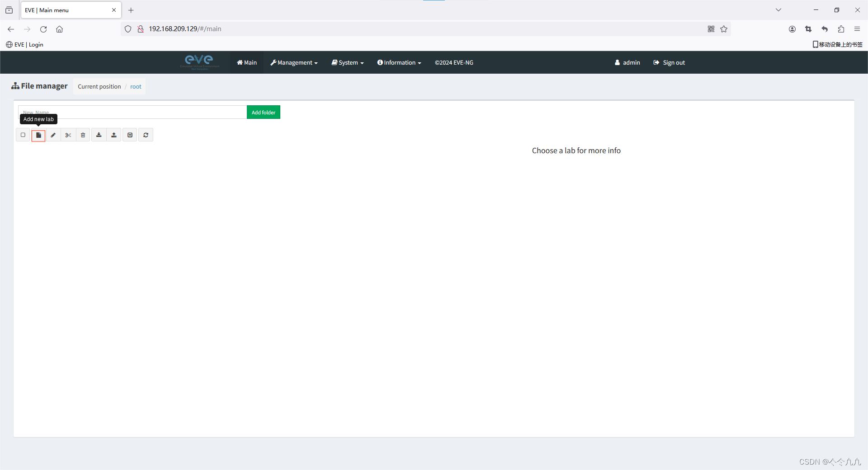Open a new browser tab
The image size is (868, 470).
[x=131, y=10]
